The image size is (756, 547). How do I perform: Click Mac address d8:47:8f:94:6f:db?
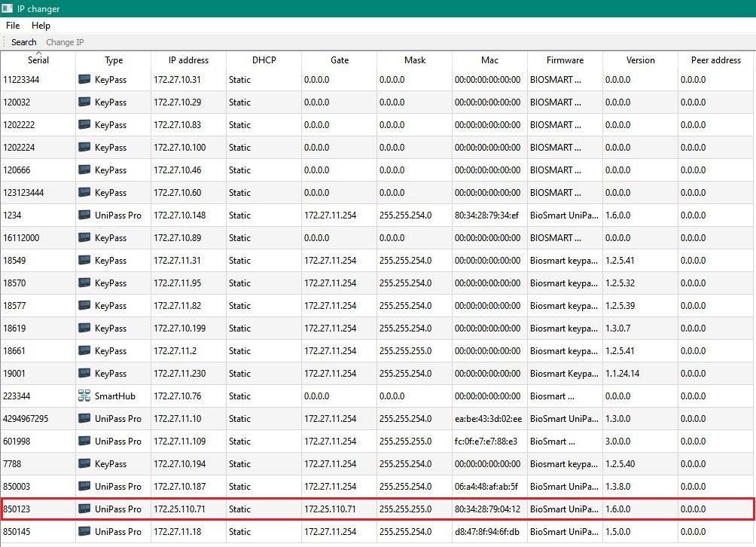487,532
